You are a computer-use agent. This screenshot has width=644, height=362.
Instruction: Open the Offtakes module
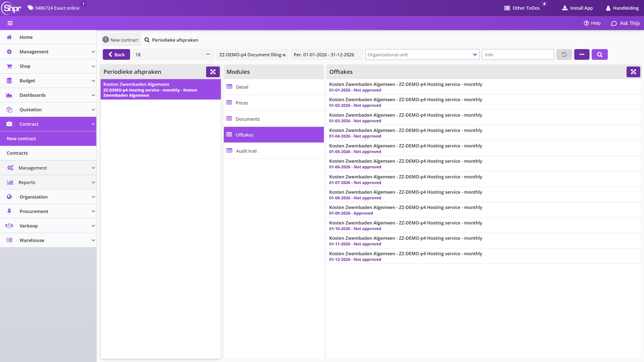click(x=274, y=135)
